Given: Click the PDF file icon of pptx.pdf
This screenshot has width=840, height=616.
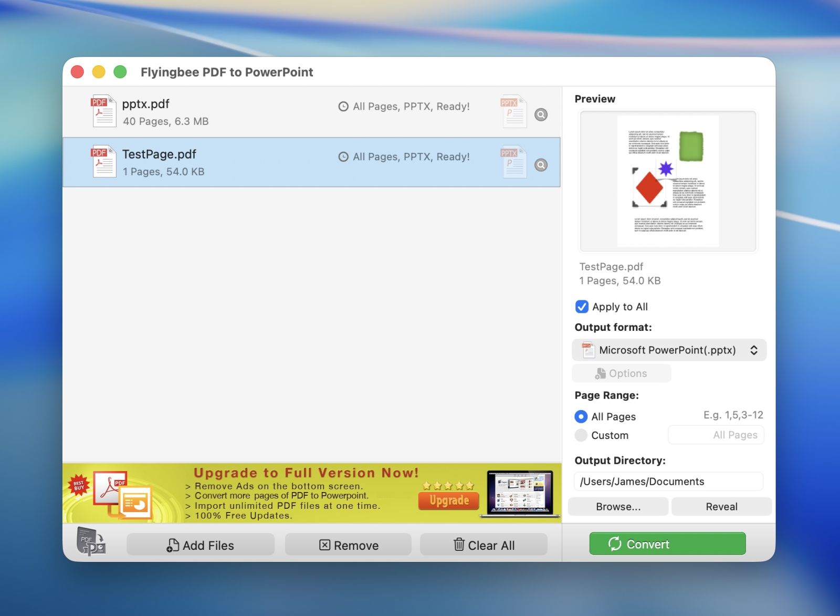Looking at the screenshot, I should coord(103,111).
